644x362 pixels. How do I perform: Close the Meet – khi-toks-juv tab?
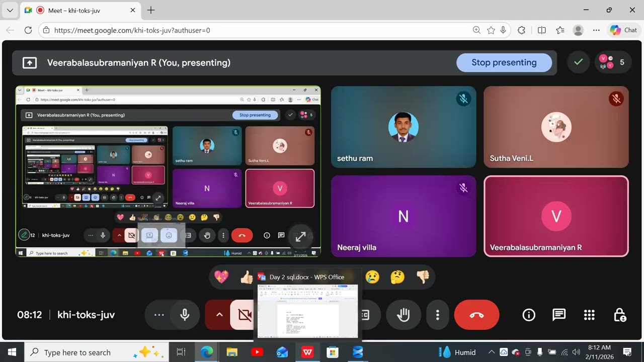pos(133,10)
